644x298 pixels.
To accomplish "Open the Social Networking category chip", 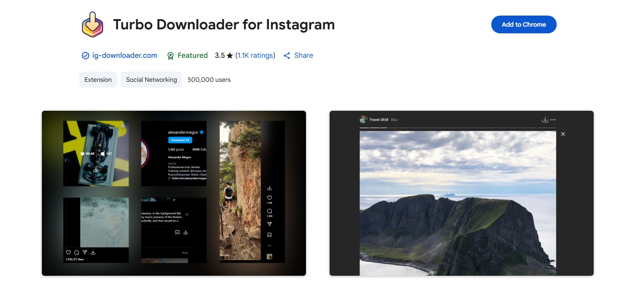I will pos(151,80).
